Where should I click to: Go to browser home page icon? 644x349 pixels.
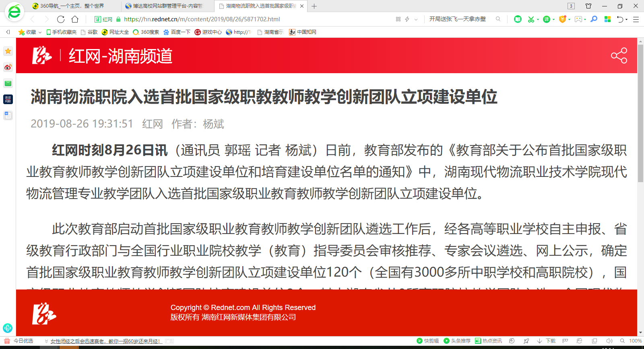click(75, 19)
